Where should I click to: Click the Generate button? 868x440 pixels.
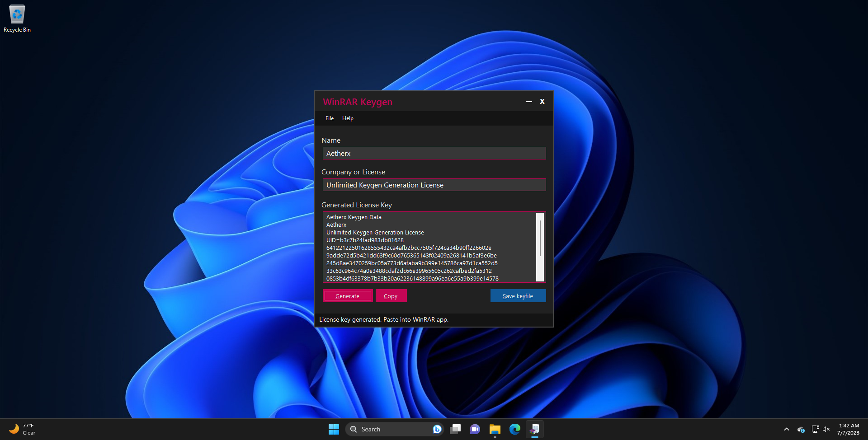coord(348,296)
